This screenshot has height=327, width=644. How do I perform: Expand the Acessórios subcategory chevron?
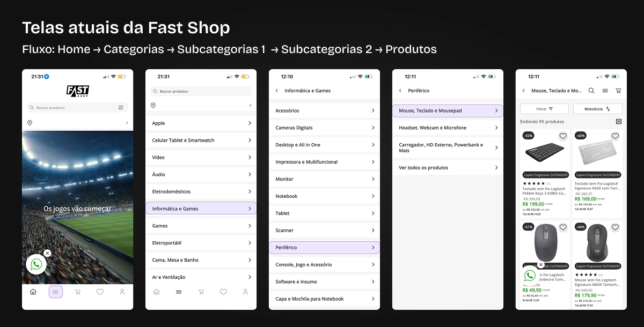(x=373, y=110)
